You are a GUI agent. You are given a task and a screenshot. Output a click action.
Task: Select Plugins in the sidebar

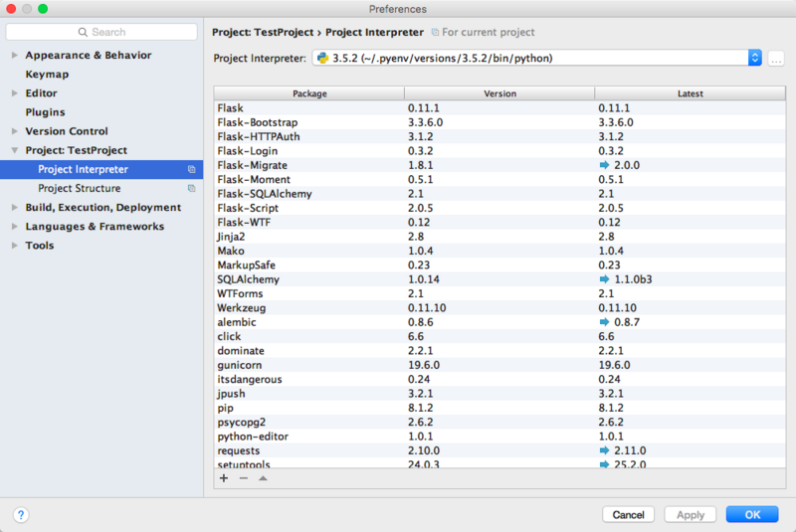click(x=45, y=112)
